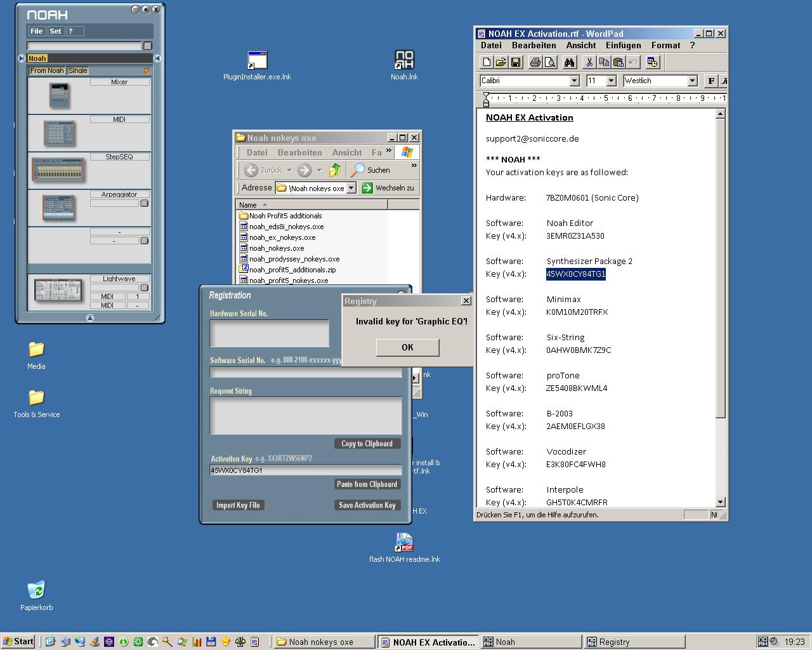Click the New document icon in WordPad
Screen dimensions: 812x650
point(487,62)
